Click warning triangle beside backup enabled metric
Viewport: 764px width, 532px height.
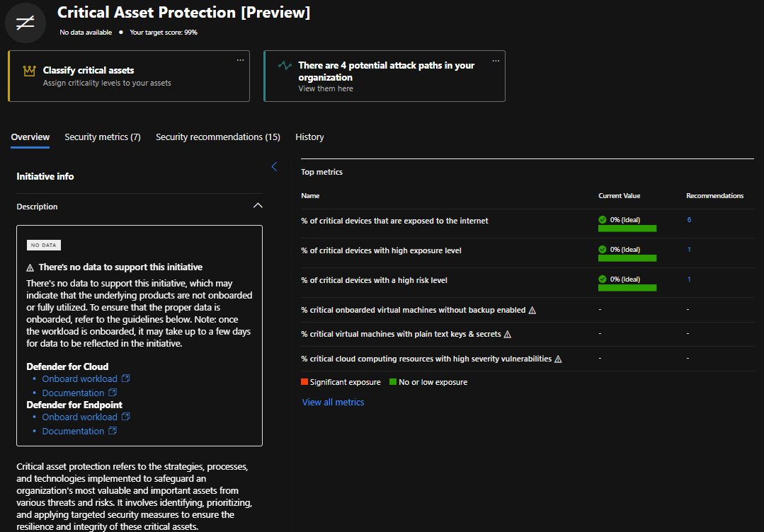pos(532,309)
